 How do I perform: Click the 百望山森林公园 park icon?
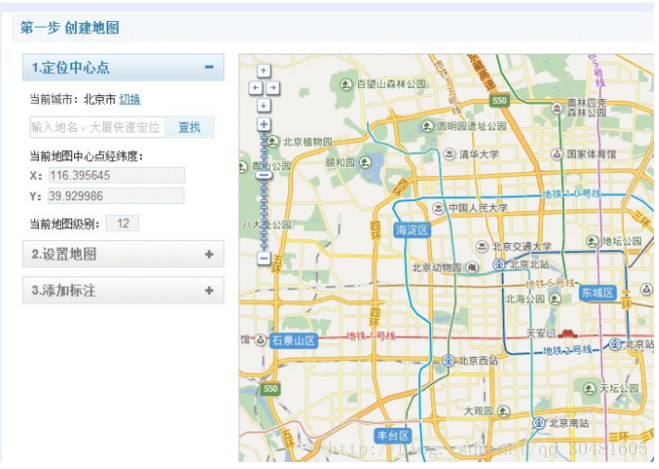pos(346,84)
